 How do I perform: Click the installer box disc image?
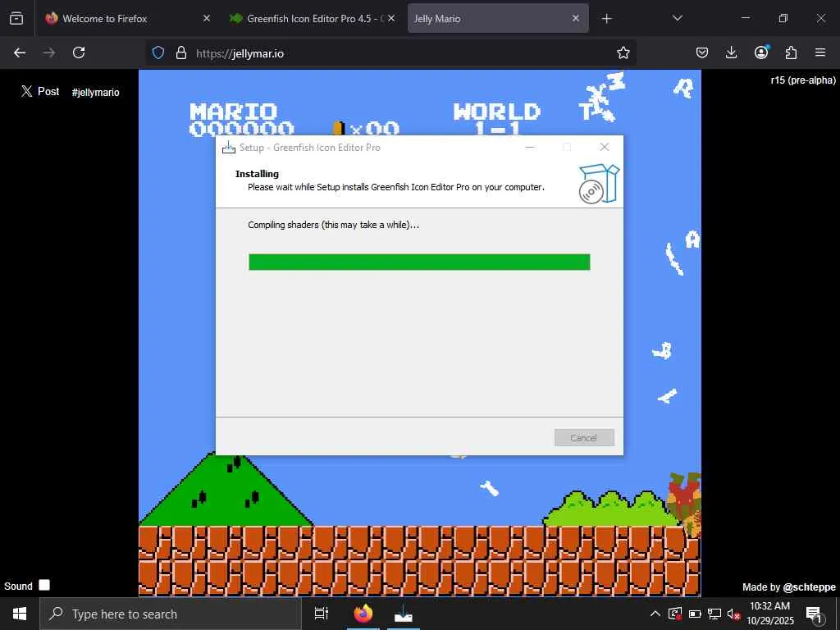click(599, 184)
